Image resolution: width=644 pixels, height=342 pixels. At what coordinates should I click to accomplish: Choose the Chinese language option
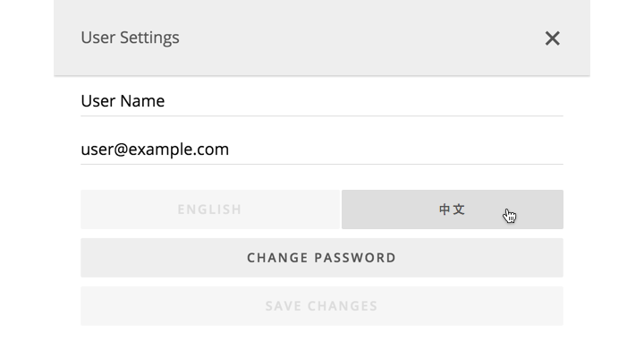[x=453, y=209]
